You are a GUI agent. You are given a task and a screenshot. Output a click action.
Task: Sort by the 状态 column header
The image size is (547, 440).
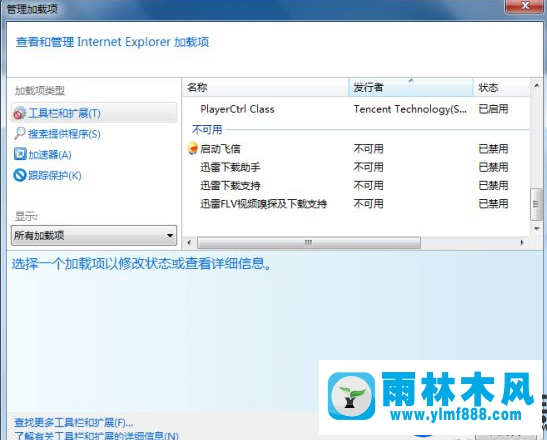click(x=501, y=87)
